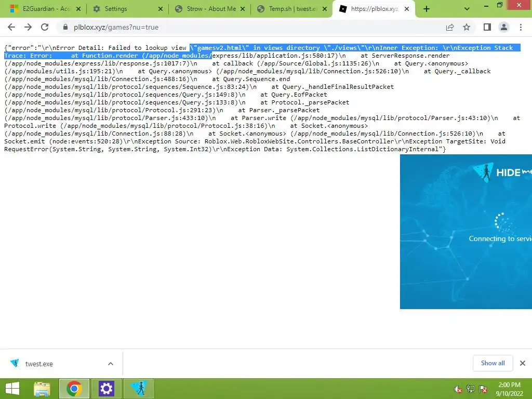
Task: Close the Settings tab
Action: pyautogui.click(x=161, y=9)
